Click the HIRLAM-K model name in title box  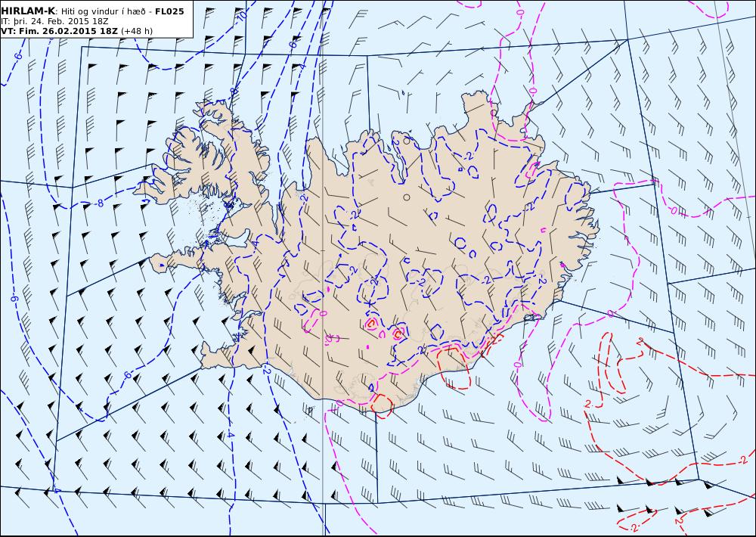click(x=28, y=11)
